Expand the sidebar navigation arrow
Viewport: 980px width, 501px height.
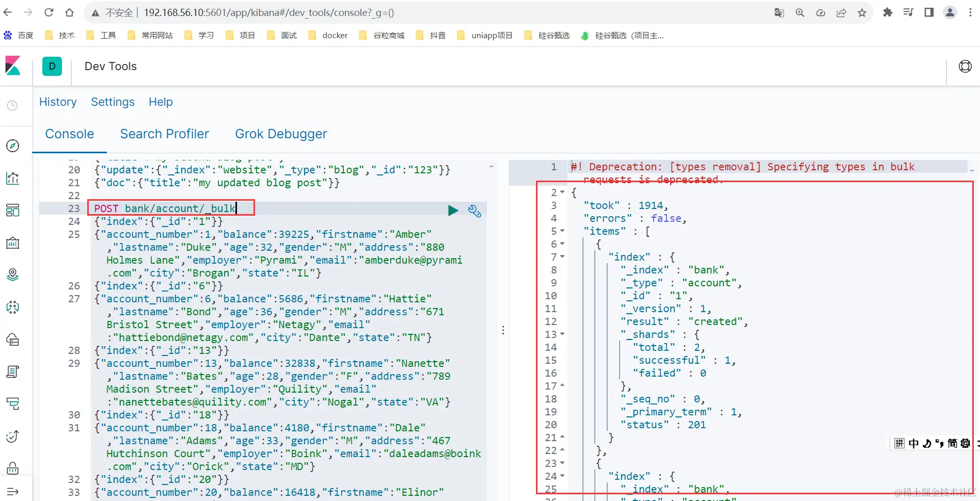click(x=13, y=492)
